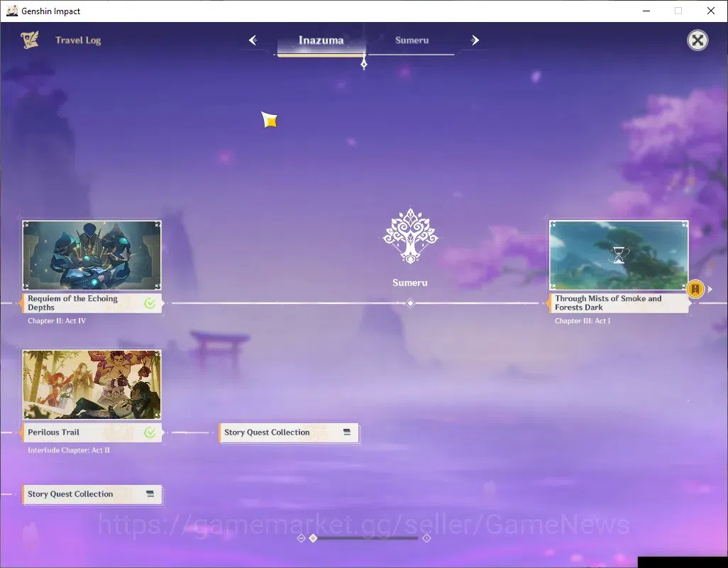
Task: Click the Sumeru label under emblem
Action: tap(410, 283)
